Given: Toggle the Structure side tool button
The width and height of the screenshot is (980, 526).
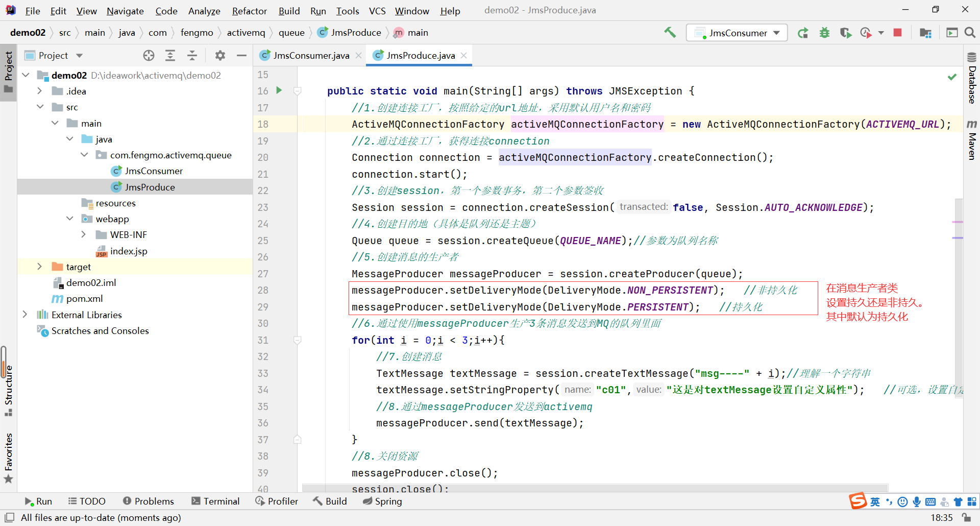Looking at the screenshot, I should [x=8, y=391].
